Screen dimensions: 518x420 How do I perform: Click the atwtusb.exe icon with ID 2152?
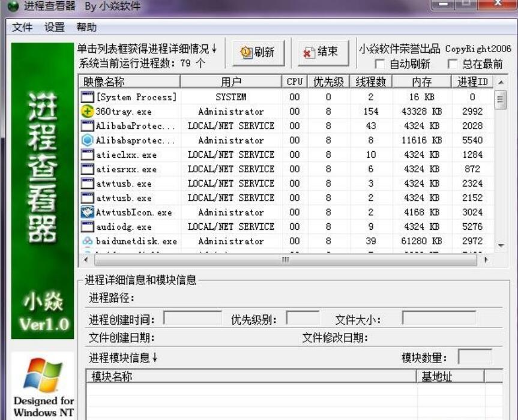coord(87,198)
